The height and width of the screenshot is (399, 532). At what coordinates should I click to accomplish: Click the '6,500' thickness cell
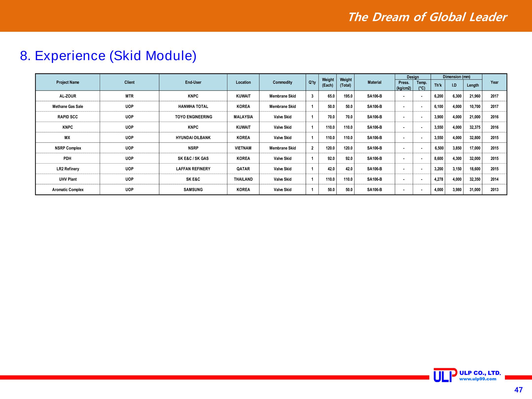pos(438,148)
